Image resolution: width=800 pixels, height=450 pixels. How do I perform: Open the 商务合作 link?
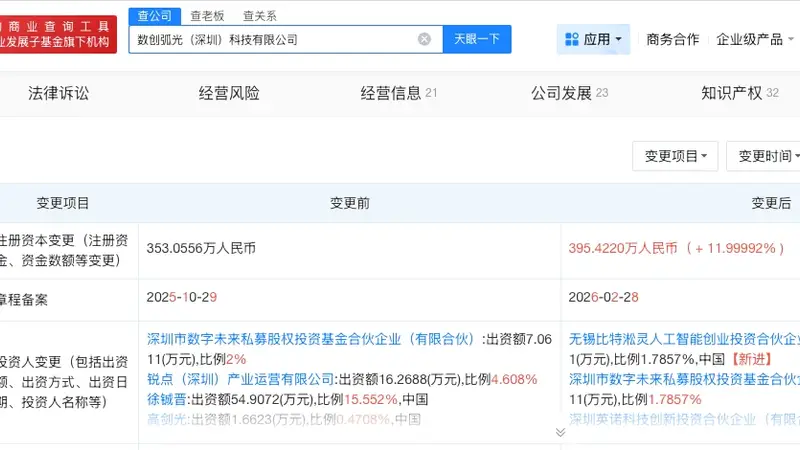click(672, 39)
